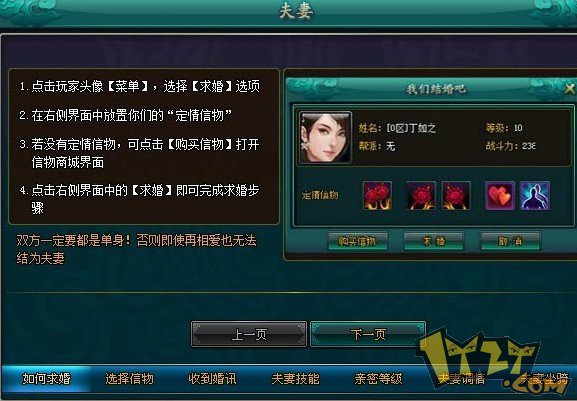Go to next page with 下一页
The width and height of the screenshot is (577, 401).
pyautogui.click(x=368, y=334)
